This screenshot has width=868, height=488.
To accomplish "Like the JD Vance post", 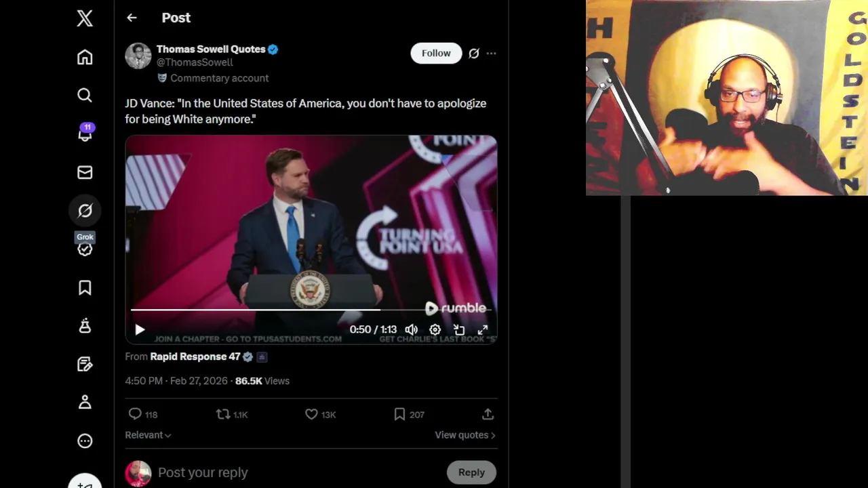I will point(311,414).
